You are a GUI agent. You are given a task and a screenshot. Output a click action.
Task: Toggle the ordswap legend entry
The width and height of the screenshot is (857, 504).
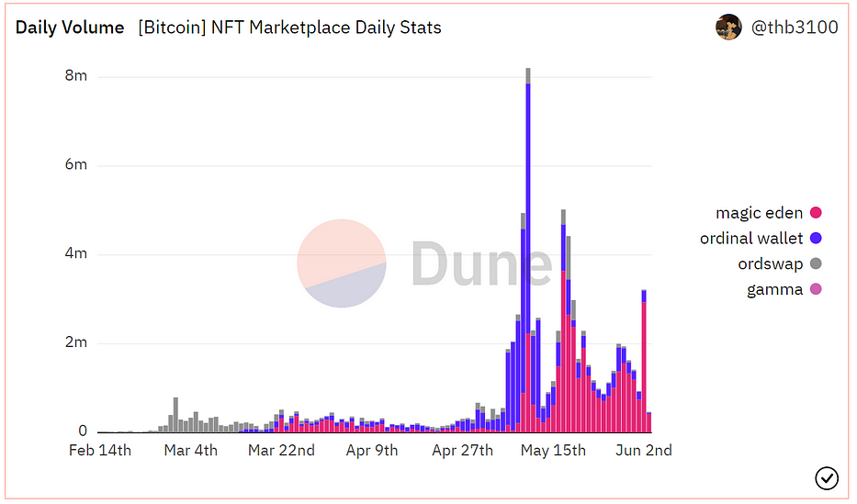pyautogui.click(x=780, y=263)
